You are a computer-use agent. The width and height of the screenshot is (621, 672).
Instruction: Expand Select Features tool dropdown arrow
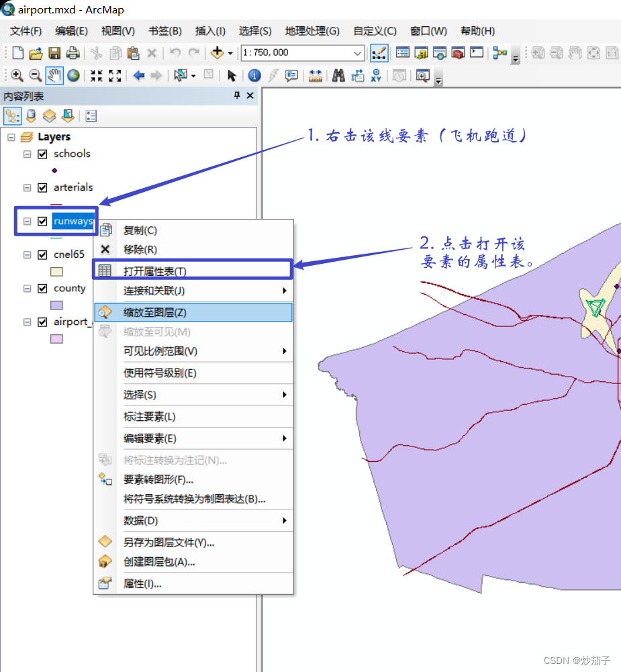[193, 77]
